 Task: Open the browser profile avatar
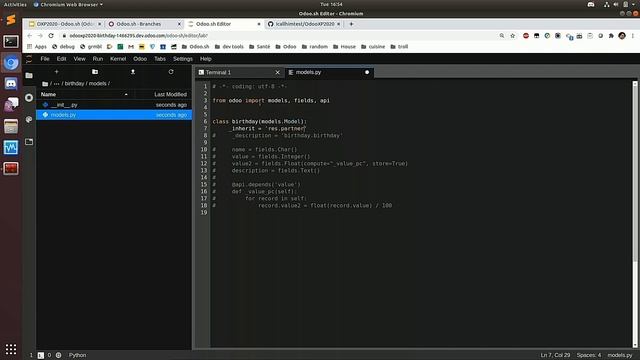point(622,36)
